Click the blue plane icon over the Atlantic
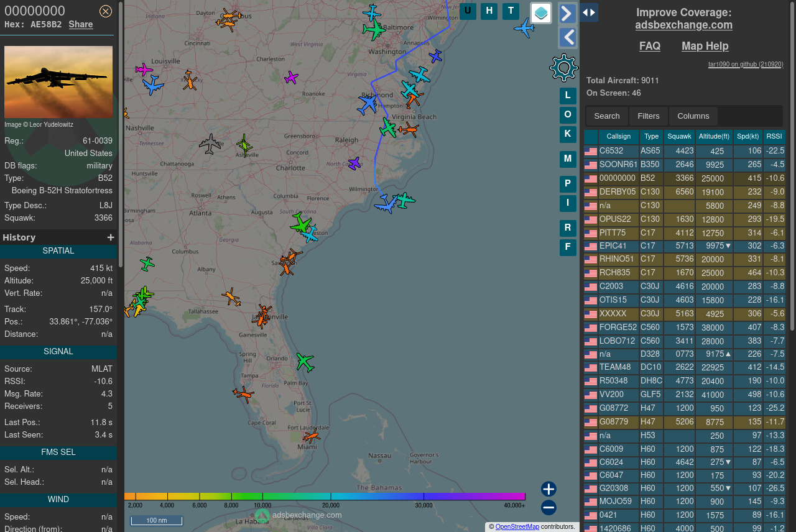The width and height of the screenshot is (796, 532). click(524, 28)
